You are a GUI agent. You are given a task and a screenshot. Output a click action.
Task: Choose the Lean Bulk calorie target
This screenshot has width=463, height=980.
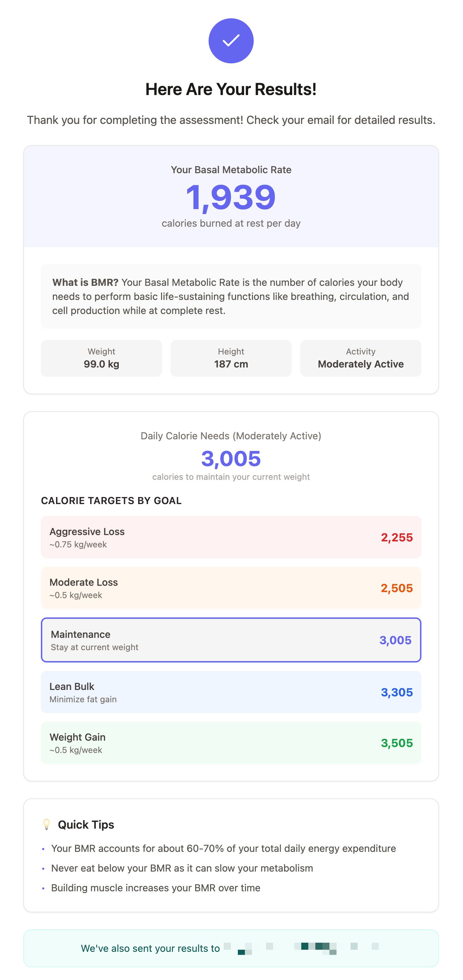[231, 692]
